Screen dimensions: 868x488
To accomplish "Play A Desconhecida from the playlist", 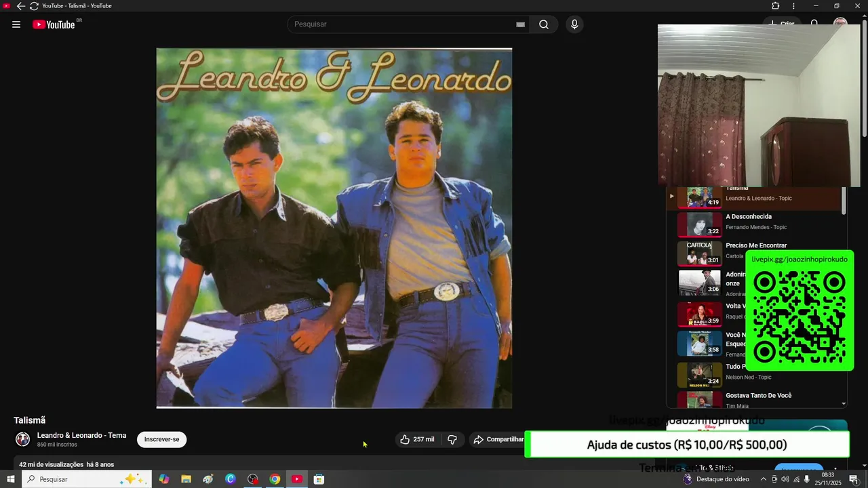I will 749,217.
